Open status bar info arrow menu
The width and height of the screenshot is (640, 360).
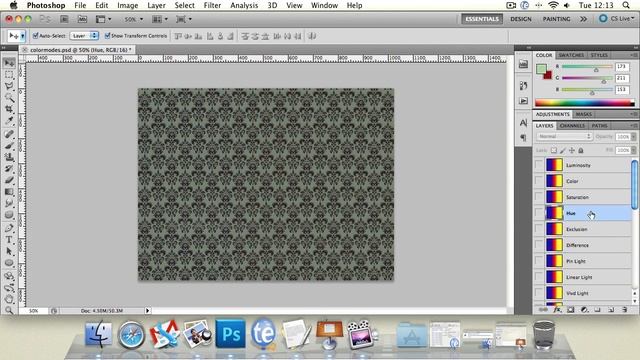[x=147, y=311]
